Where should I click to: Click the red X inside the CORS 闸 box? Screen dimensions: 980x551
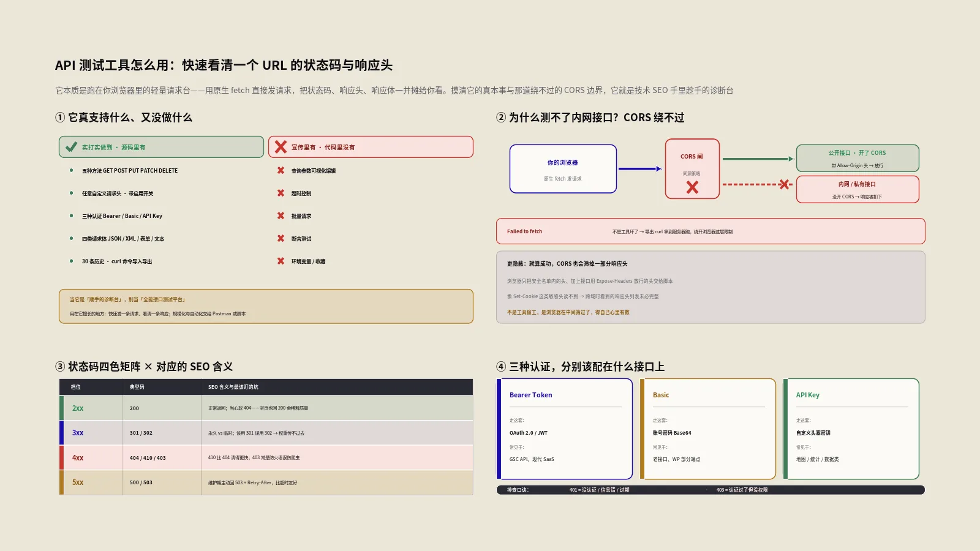pos(692,187)
